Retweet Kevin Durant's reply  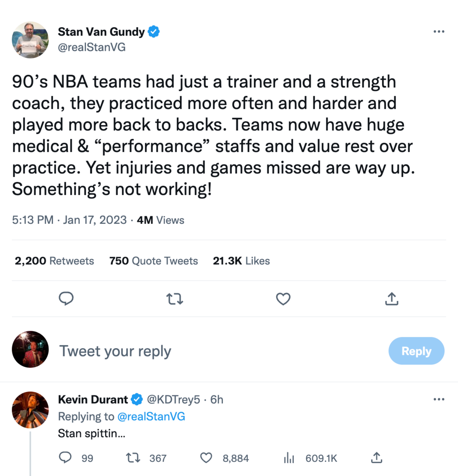pos(133,458)
